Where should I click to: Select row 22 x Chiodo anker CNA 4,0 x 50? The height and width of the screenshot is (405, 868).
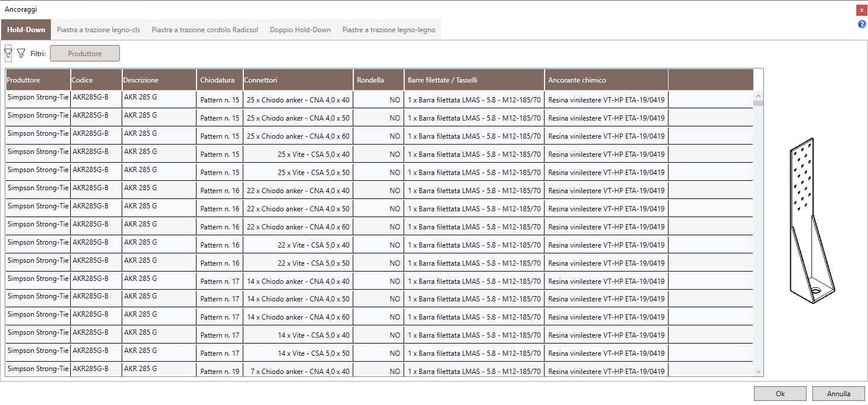click(379, 208)
